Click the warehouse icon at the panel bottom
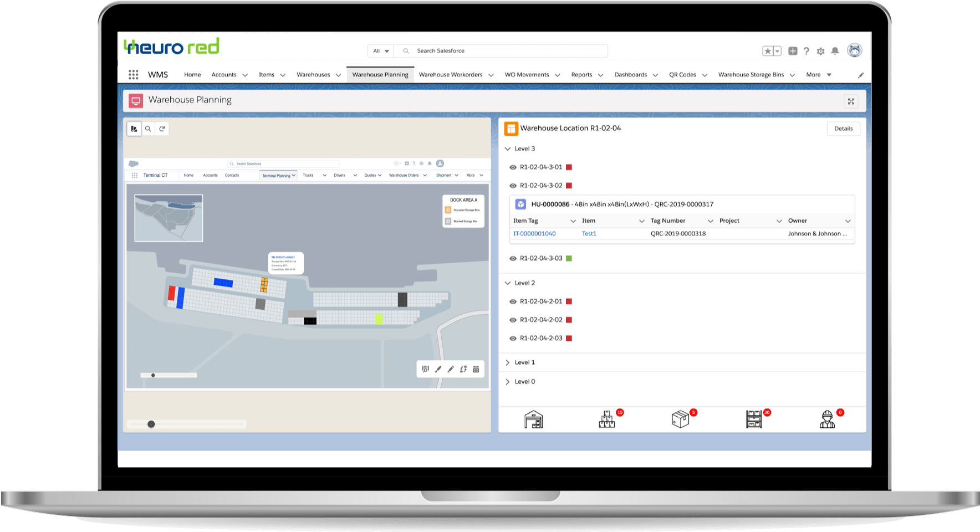980x532 pixels. (x=533, y=419)
